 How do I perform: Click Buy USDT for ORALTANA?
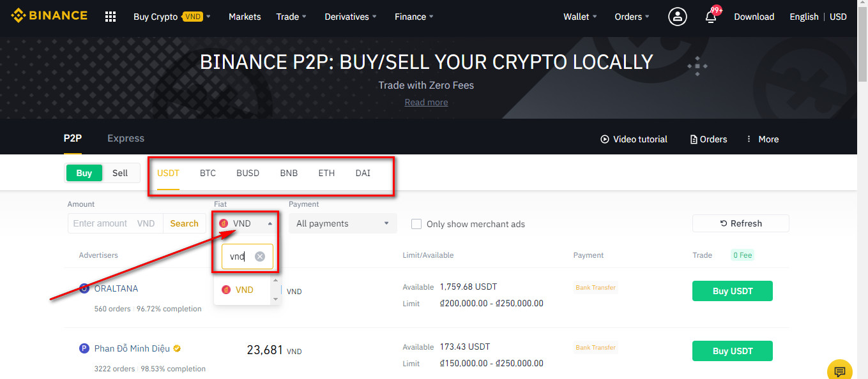tap(732, 291)
